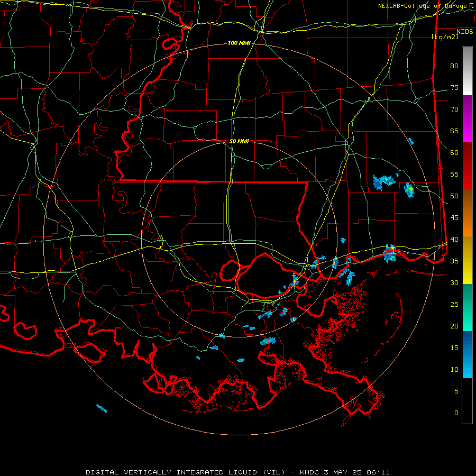The width and height of the screenshot is (476, 476).
Task: Click the "100 NMI" range ring label
Action: point(239,43)
